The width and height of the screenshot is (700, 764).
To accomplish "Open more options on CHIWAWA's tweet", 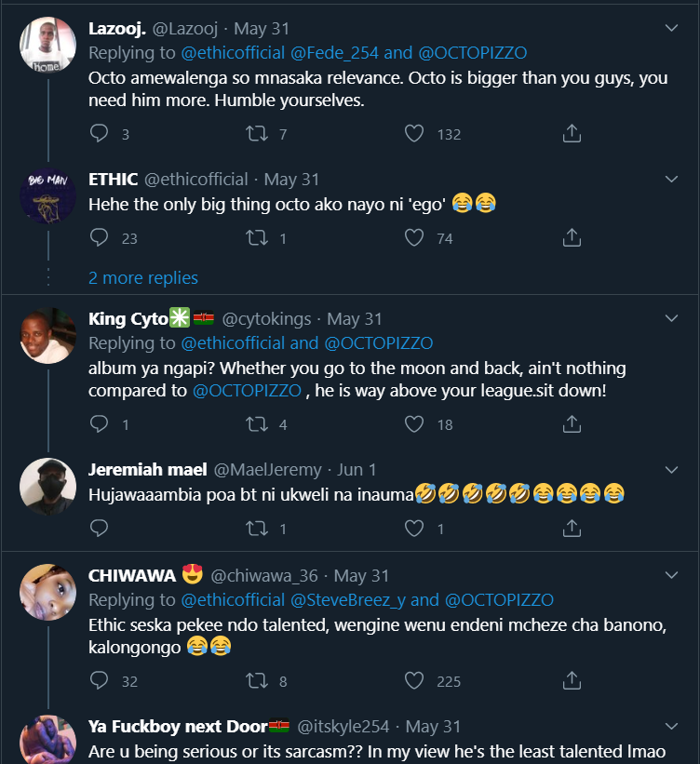I will pos(672,575).
